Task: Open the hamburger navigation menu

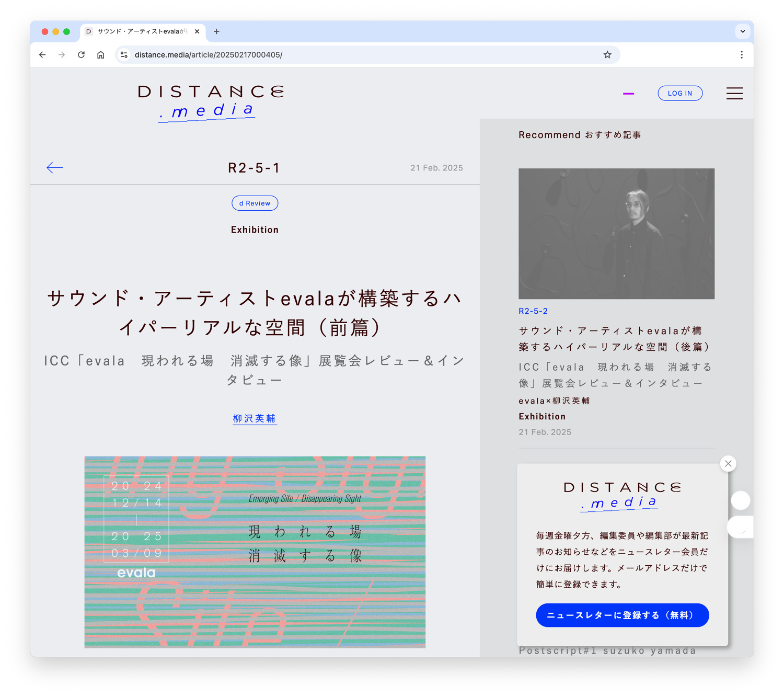Action: coord(734,93)
